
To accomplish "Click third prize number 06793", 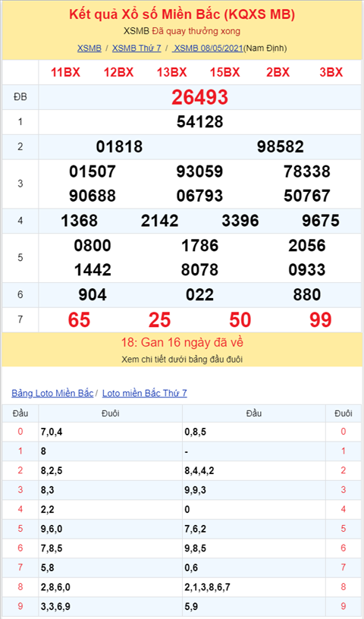I will pos(199,196).
